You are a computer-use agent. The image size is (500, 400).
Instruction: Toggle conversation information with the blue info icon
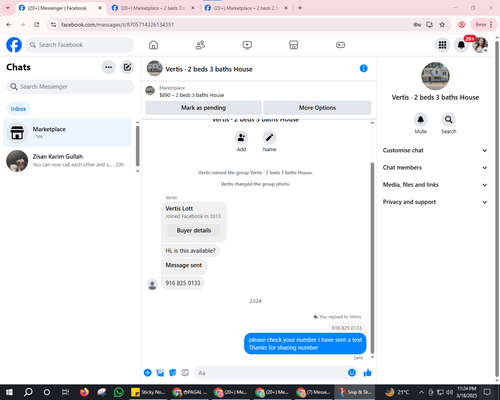(364, 68)
